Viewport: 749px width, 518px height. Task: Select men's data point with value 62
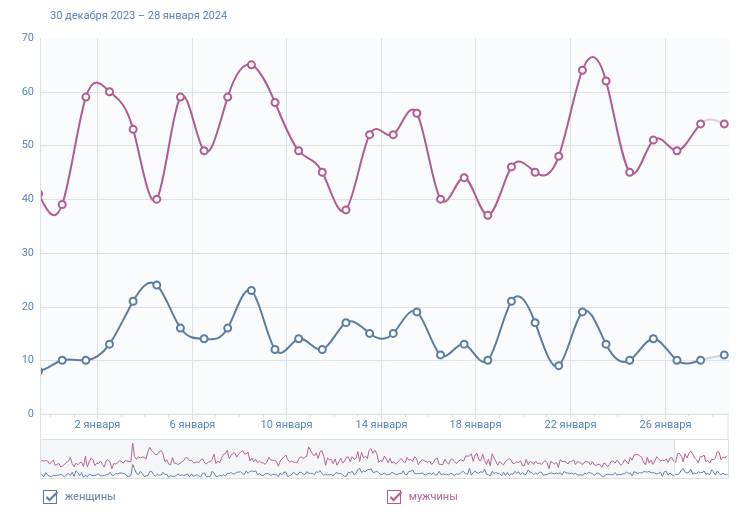[x=606, y=81]
